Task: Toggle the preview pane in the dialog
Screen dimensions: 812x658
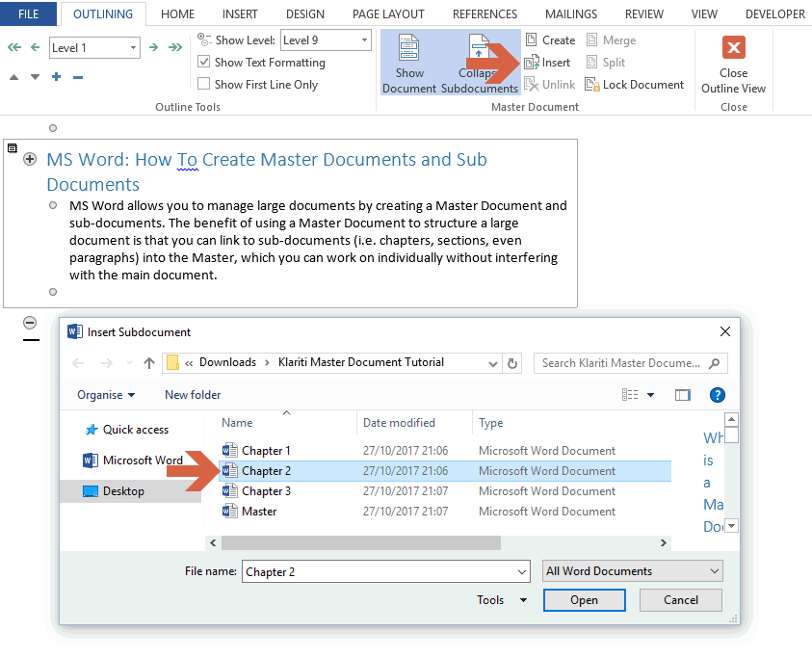Action: coord(684,395)
